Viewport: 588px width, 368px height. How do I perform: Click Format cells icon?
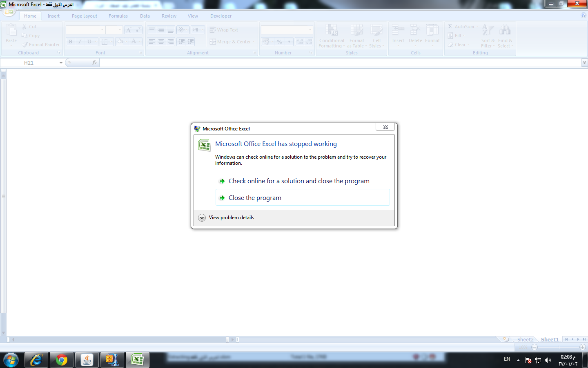pos(432,30)
